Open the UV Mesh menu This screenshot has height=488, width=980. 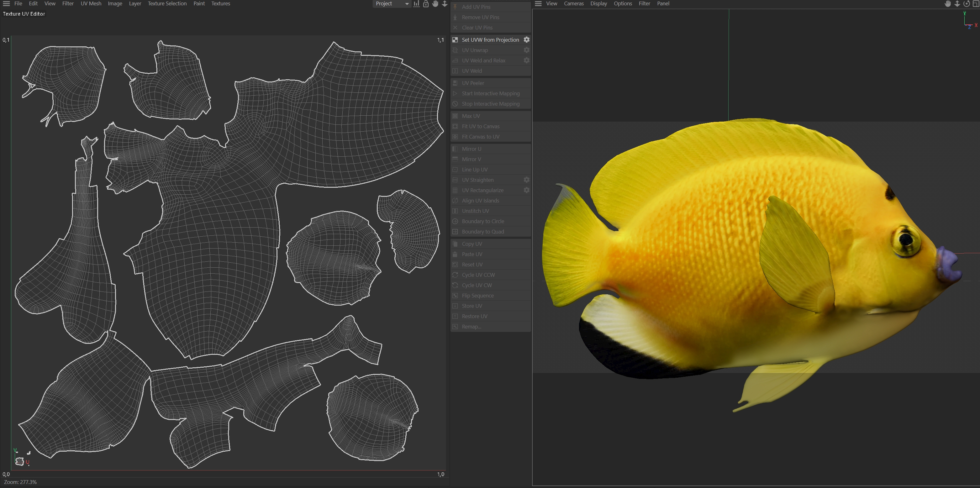click(x=91, y=4)
